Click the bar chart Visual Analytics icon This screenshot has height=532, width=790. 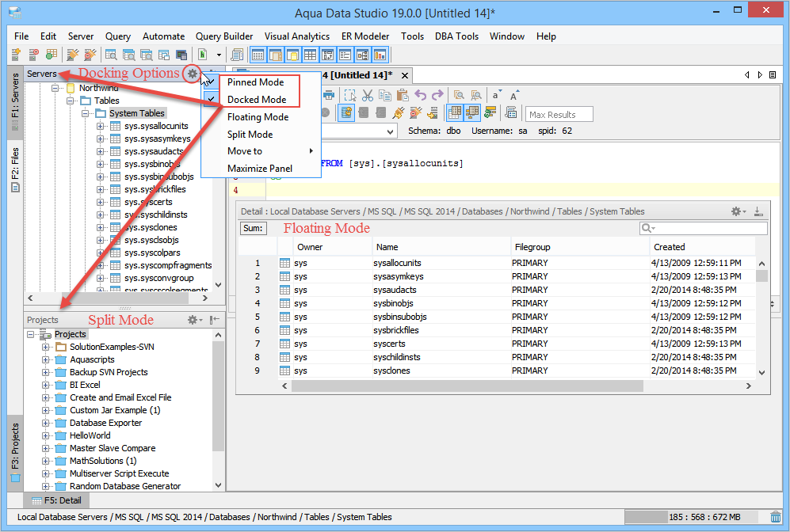380,55
